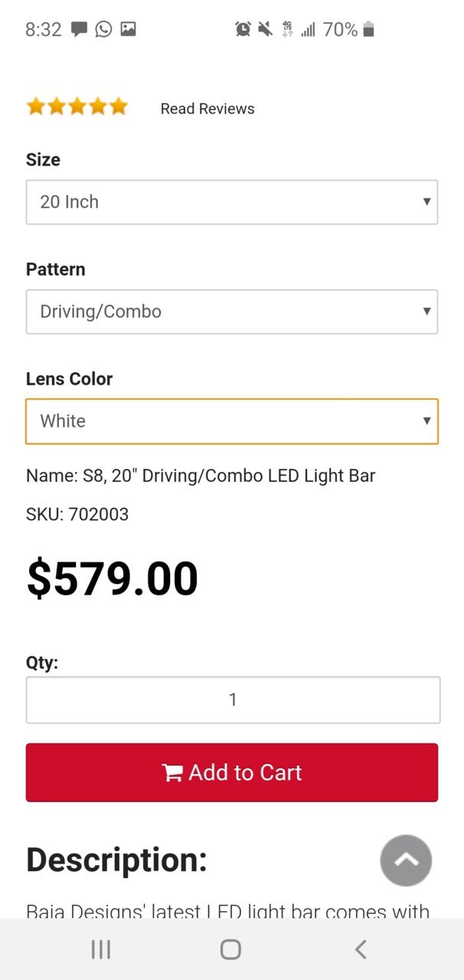The width and height of the screenshot is (464, 980).
Task: Focus the Qty input field
Action: (x=233, y=700)
